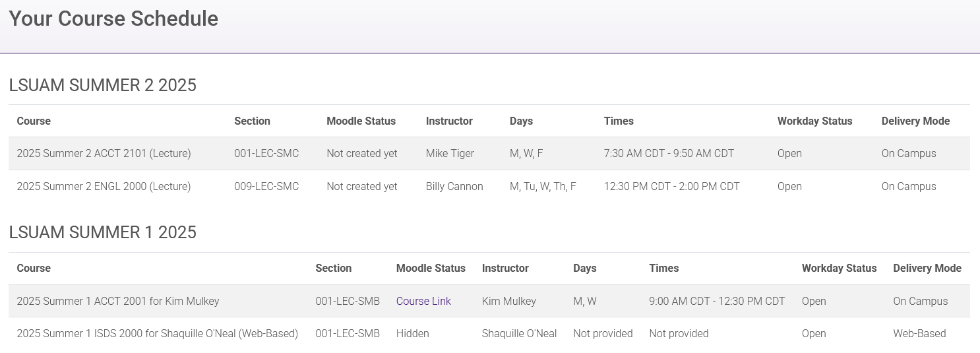Select the 9:00 AM - 12:30 PM time cell

717,301
